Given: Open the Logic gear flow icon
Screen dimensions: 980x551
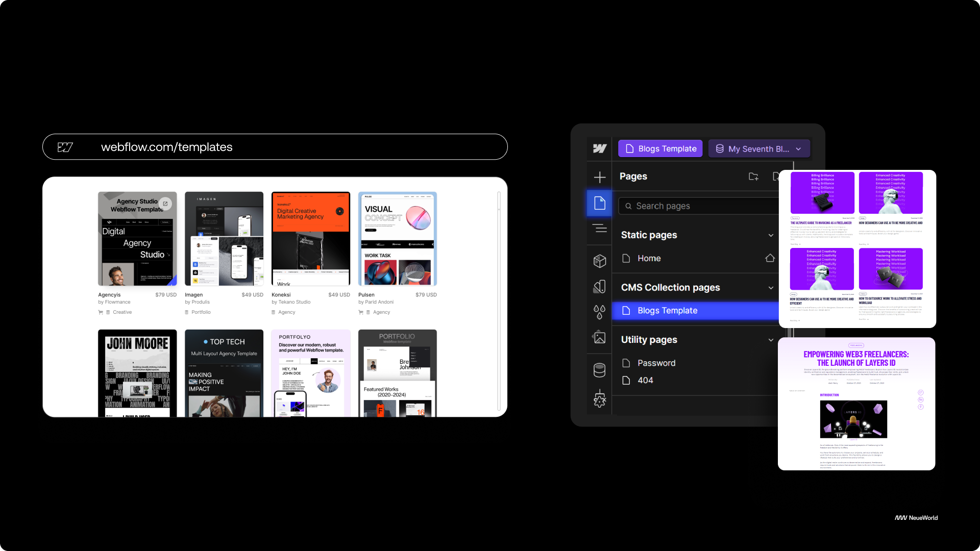Looking at the screenshot, I should pyautogui.click(x=600, y=398).
